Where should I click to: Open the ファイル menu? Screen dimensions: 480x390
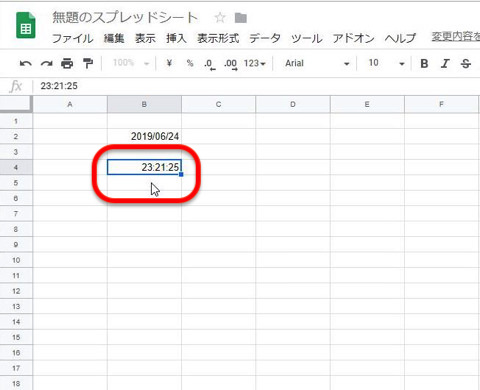[x=72, y=38]
